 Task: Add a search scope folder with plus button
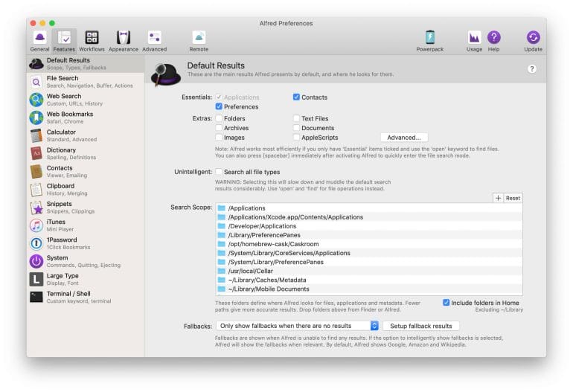pos(498,198)
